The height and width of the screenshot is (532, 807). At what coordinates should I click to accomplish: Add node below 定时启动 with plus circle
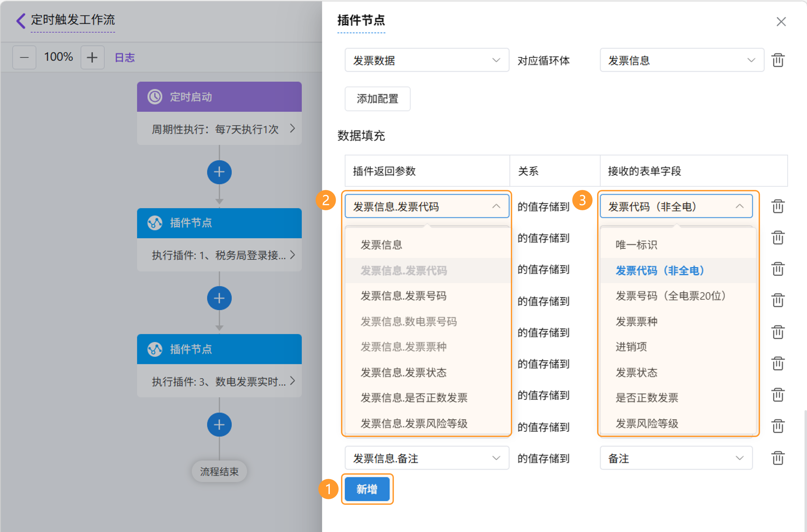tap(219, 172)
